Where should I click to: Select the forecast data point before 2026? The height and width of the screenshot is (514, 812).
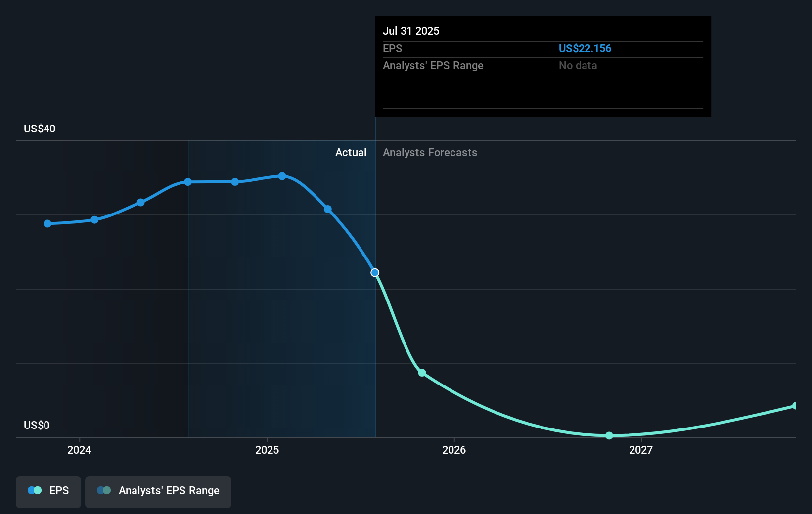[x=422, y=373]
